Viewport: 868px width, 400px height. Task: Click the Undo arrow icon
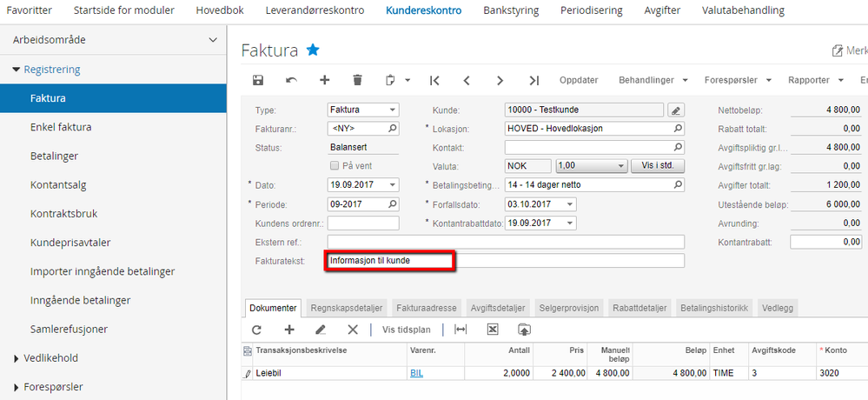(x=291, y=80)
